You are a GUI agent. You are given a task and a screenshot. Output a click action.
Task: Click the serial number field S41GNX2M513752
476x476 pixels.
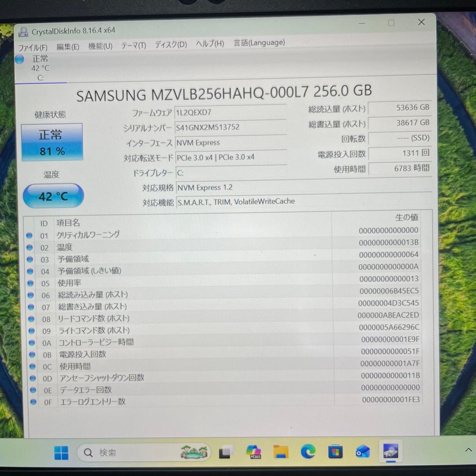[x=231, y=127]
